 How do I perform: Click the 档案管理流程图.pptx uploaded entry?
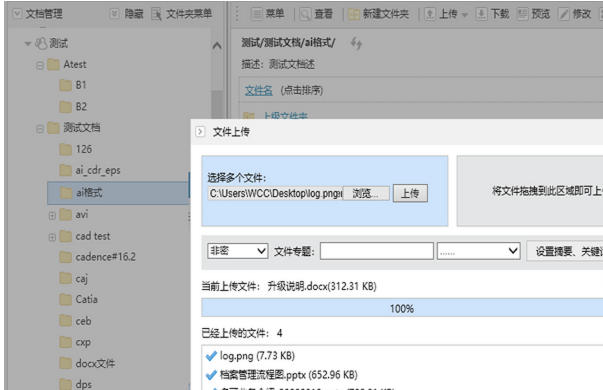pyautogui.click(x=282, y=375)
